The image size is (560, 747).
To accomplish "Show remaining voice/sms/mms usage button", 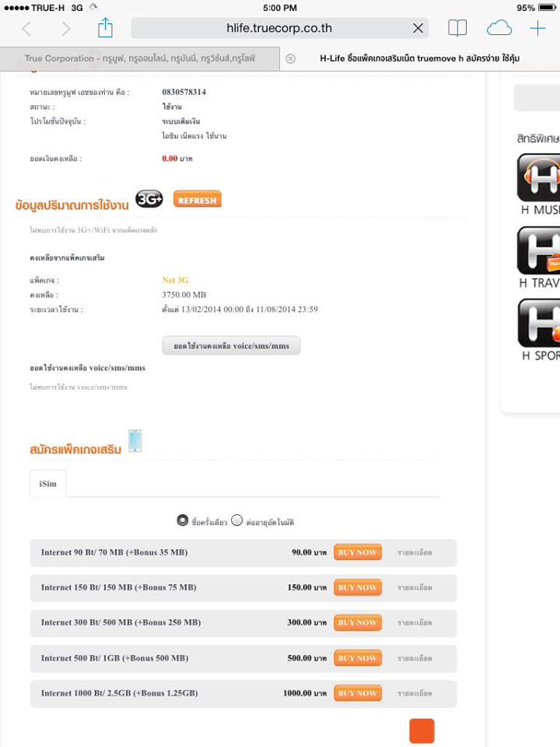I will pyautogui.click(x=231, y=345).
